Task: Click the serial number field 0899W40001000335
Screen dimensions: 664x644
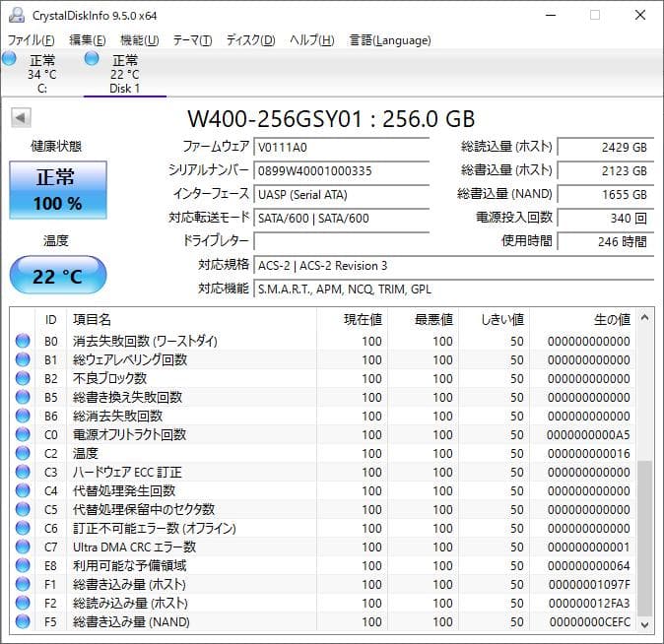Action: pos(341,170)
